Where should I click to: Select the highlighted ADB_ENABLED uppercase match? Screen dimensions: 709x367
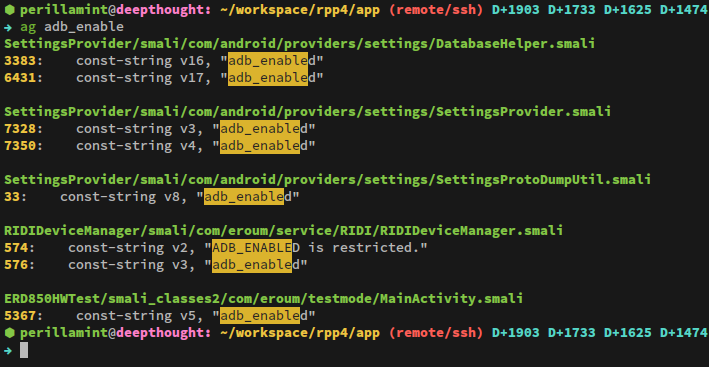252,248
